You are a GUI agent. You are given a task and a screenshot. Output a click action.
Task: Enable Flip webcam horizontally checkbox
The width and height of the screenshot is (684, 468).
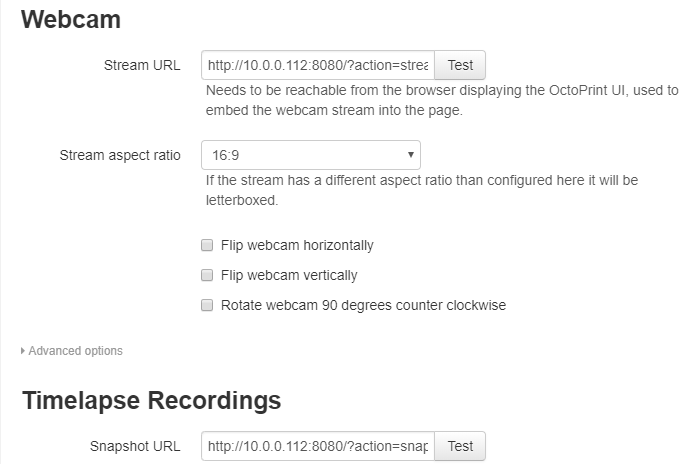[x=207, y=245]
